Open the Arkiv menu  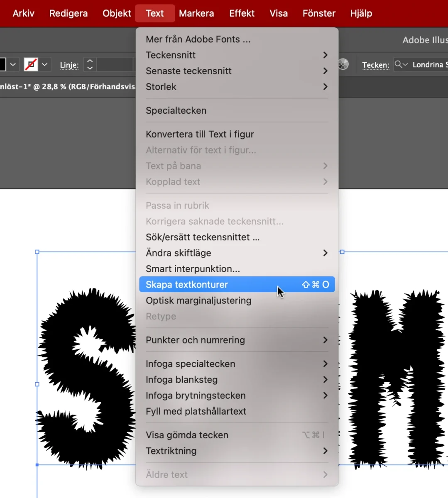click(x=23, y=13)
